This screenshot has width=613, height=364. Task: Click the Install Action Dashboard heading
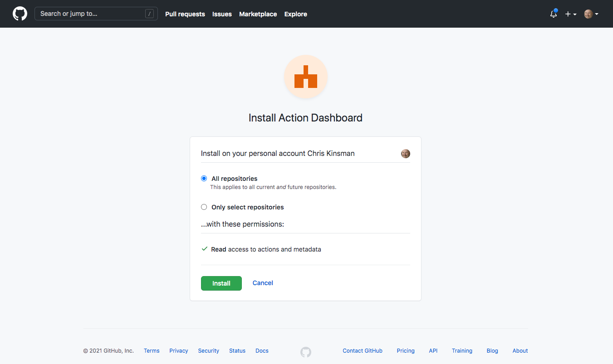click(x=305, y=118)
